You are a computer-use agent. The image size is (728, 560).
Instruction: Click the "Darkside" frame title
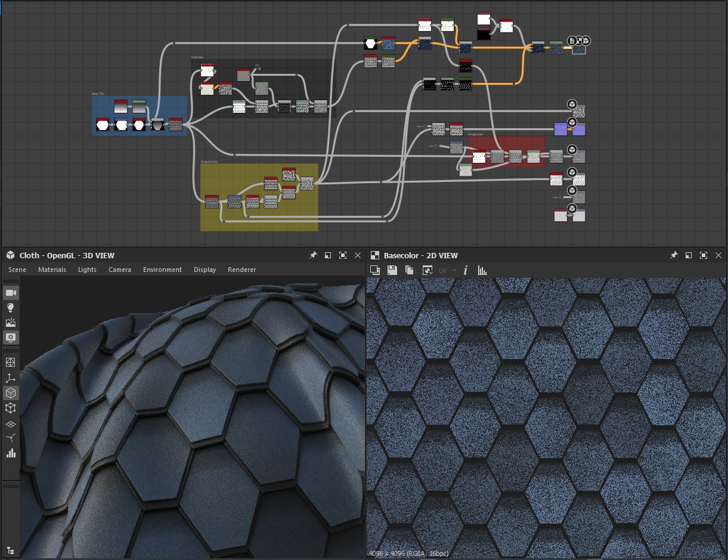pos(197,57)
